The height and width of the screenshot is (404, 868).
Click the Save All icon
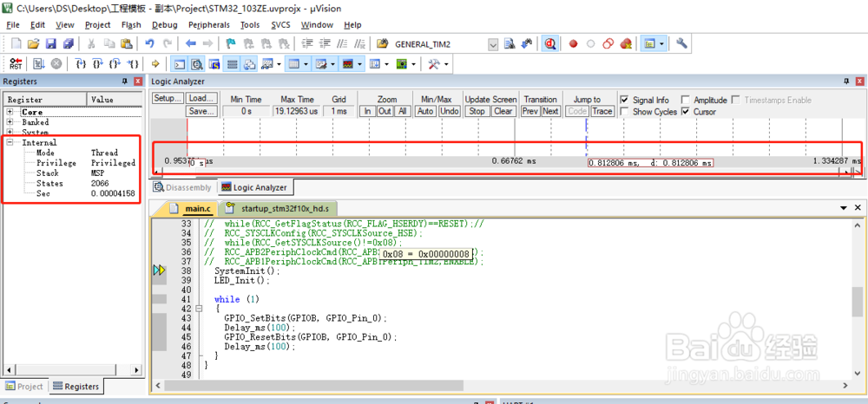click(x=68, y=43)
